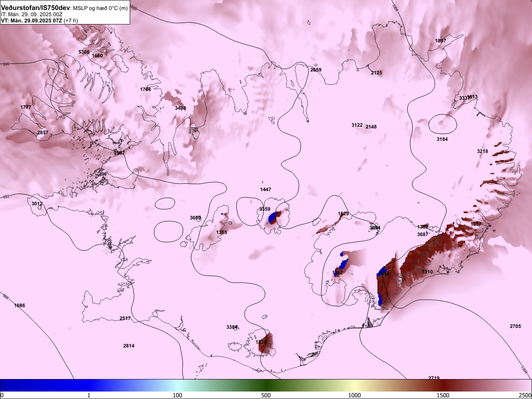The height and width of the screenshot is (399, 532).
Task: Click the 2705 height value
Action: point(515,326)
